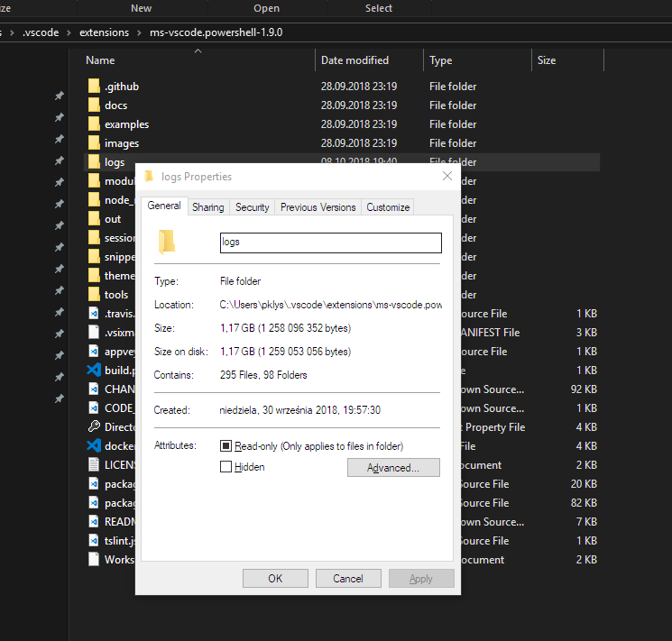Open the Previous Versions tab
The image size is (672, 641).
click(x=318, y=207)
